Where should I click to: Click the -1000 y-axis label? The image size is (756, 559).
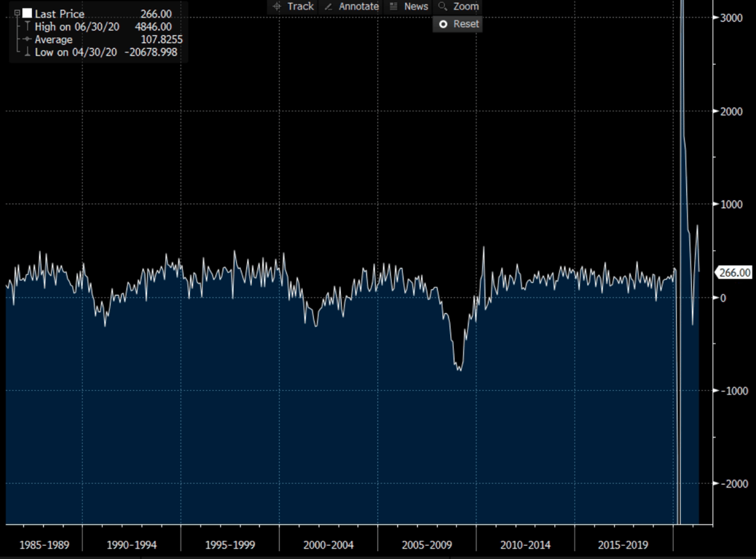pyautogui.click(x=735, y=391)
